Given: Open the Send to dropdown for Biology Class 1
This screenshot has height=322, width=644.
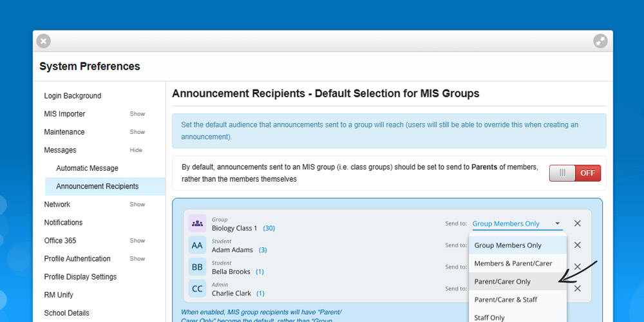Looking at the screenshot, I should coord(518,224).
